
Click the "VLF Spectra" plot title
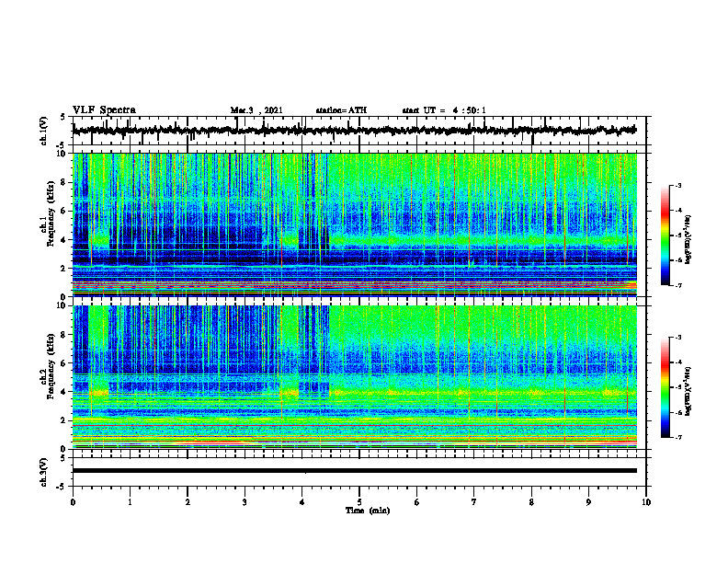click(104, 110)
